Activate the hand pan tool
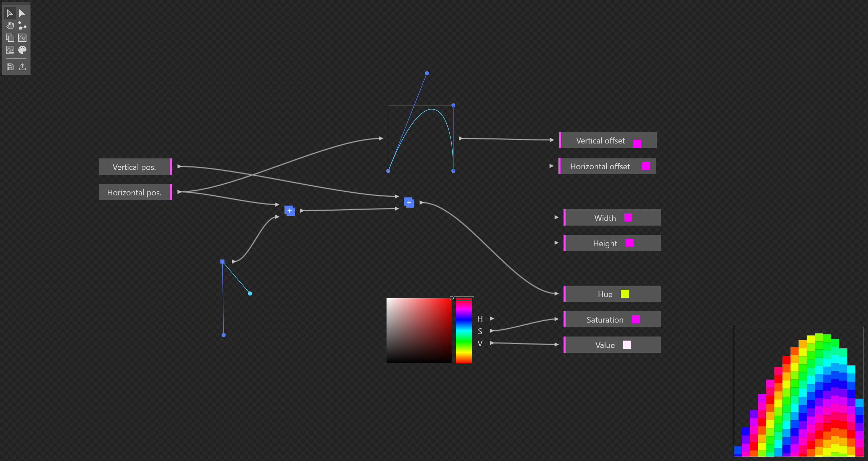The width and height of the screenshot is (868, 461). [10, 25]
